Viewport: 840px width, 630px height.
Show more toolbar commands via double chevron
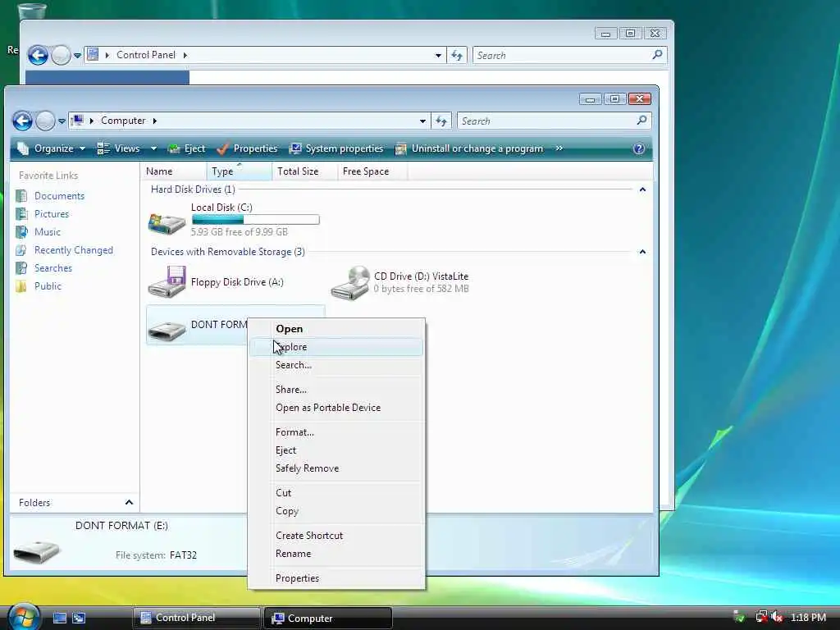[559, 148]
